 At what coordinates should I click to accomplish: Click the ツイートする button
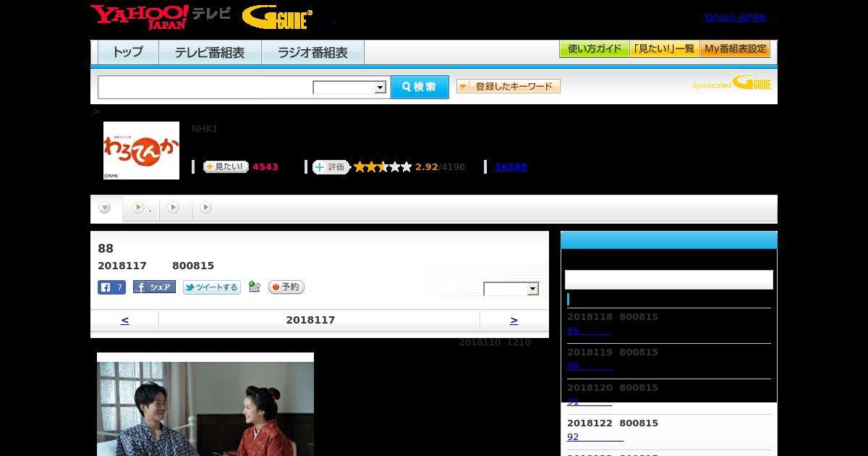[211, 287]
